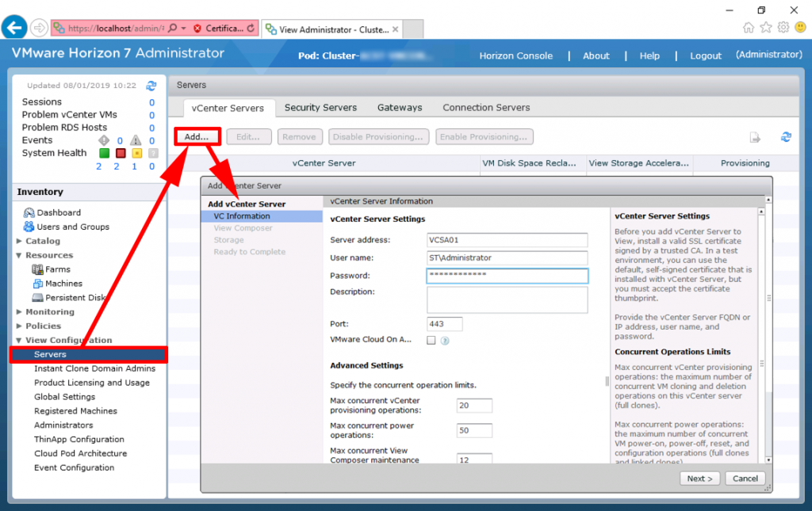Image resolution: width=812 pixels, height=511 pixels.
Task: Refresh the vCenter Servers list
Action: point(786,136)
